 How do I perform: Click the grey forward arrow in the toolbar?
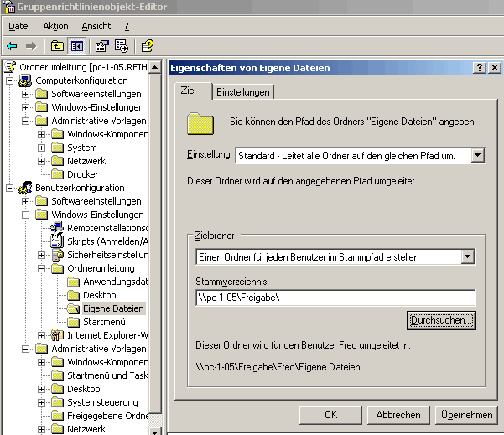31,47
